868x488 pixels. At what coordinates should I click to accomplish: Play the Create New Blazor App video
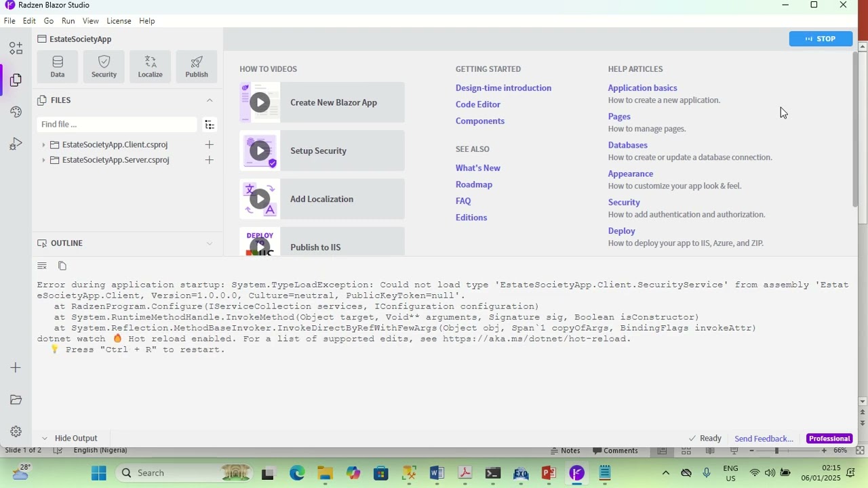pos(260,102)
